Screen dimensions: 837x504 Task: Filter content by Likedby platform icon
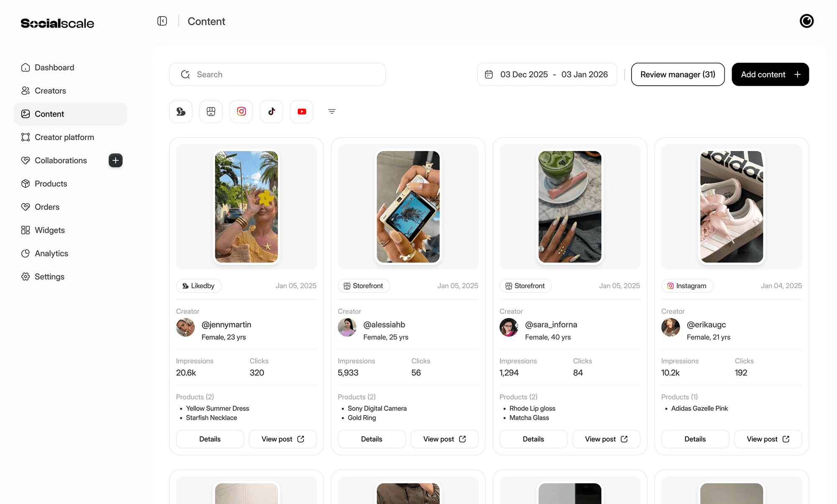pyautogui.click(x=181, y=111)
